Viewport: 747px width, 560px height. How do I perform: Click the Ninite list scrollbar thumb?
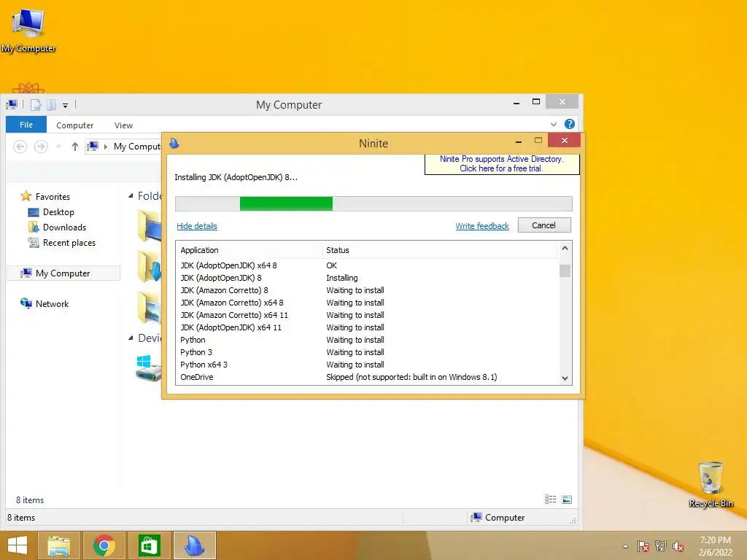pos(565,271)
